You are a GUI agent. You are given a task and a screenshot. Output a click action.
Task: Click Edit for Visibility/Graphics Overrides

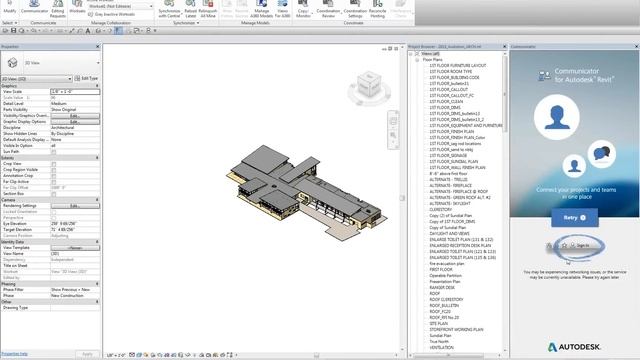(x=75, y=116)
